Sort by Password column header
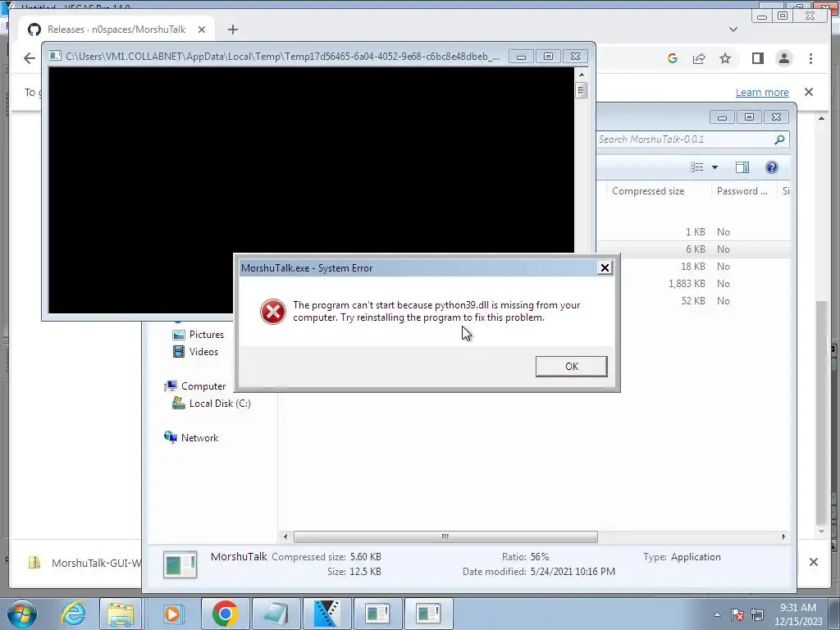This screenshot has width=840, height=630. pos(742,191)
